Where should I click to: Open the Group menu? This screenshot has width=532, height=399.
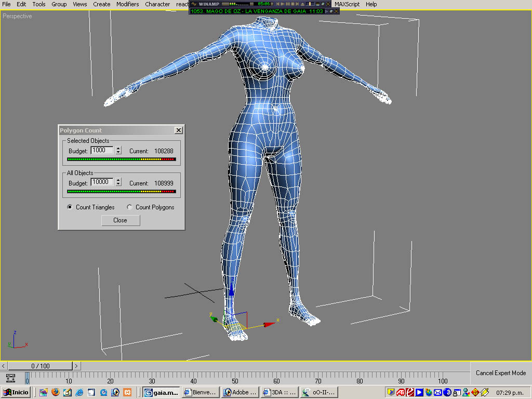tap(59, 4)
